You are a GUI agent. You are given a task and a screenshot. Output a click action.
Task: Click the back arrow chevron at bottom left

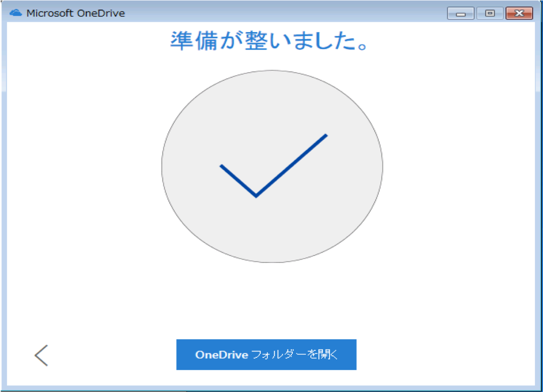40,354
